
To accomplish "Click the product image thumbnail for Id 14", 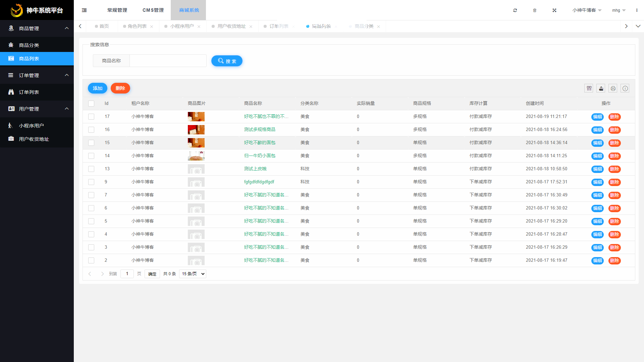I will coord(196,156).
